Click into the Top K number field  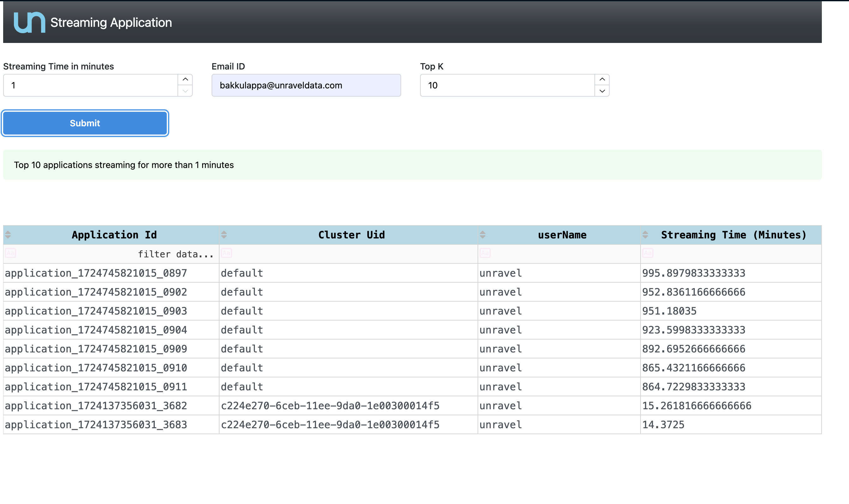point(507,85)
